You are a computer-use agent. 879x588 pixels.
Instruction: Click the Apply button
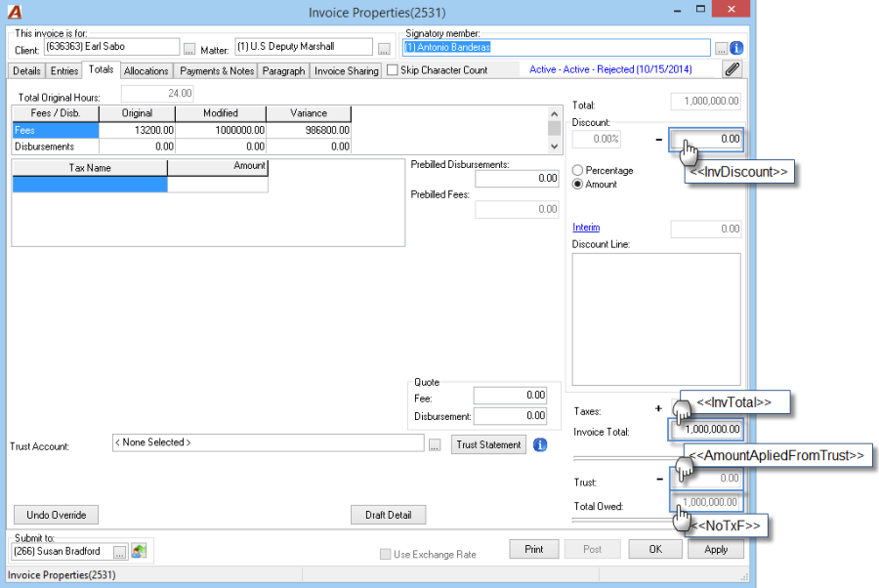716,549
